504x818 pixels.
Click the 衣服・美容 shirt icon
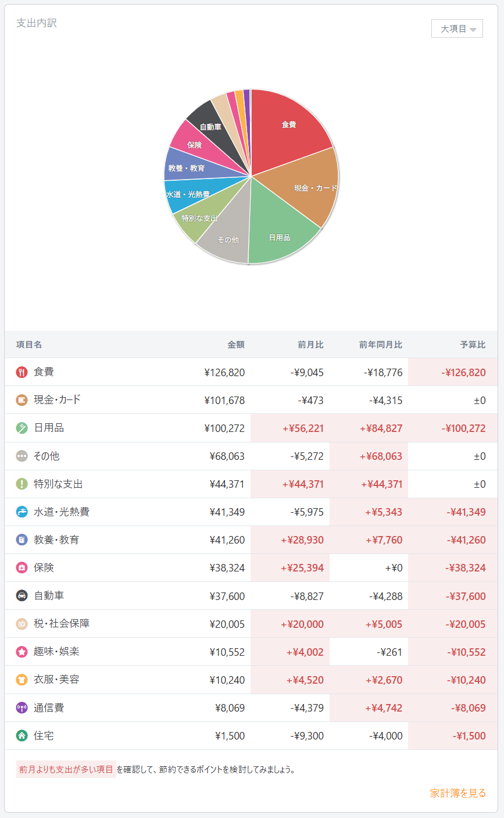click(22, 680)
